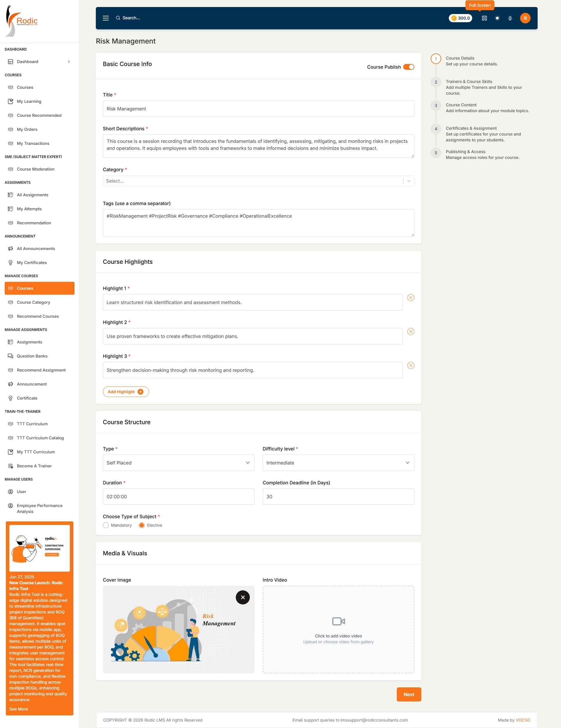Open the Difficulty level dropdown

point(338,463)
